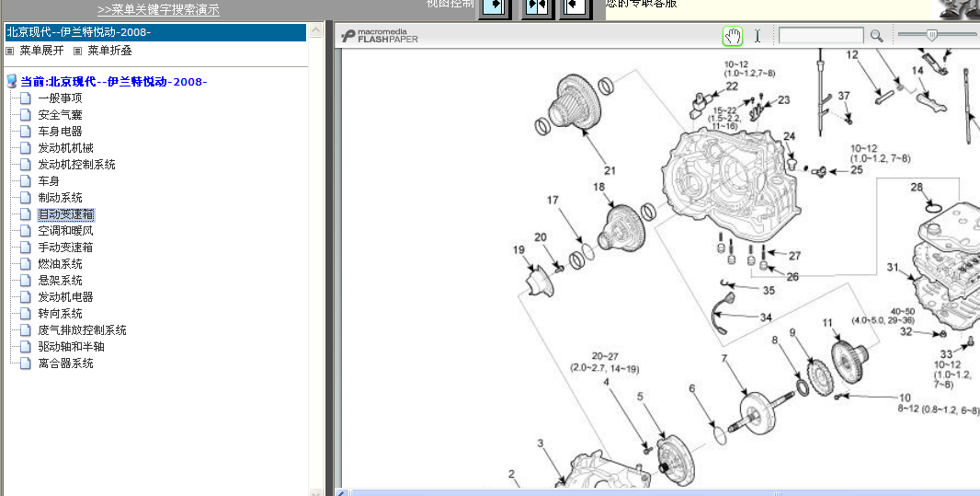The width and height of the screenshot is (980, 496).
Task: Click the FlashPaper search input field
Action: 821,36
